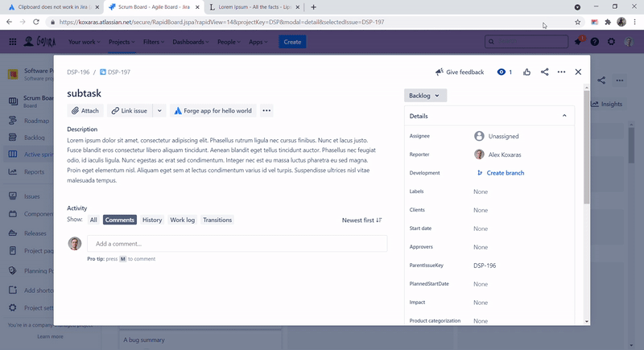Image resolution: width=644 pixels, height=350 pixels.
Task: Open the notifications bell icon
Action: click(578, 42)
